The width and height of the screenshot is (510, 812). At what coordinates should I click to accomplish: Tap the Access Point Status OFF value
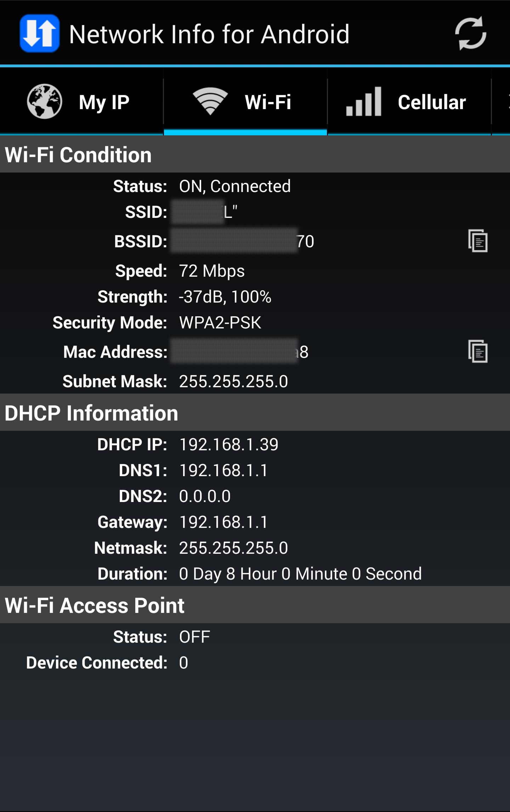pyautogui.click(x=194, y=637)
